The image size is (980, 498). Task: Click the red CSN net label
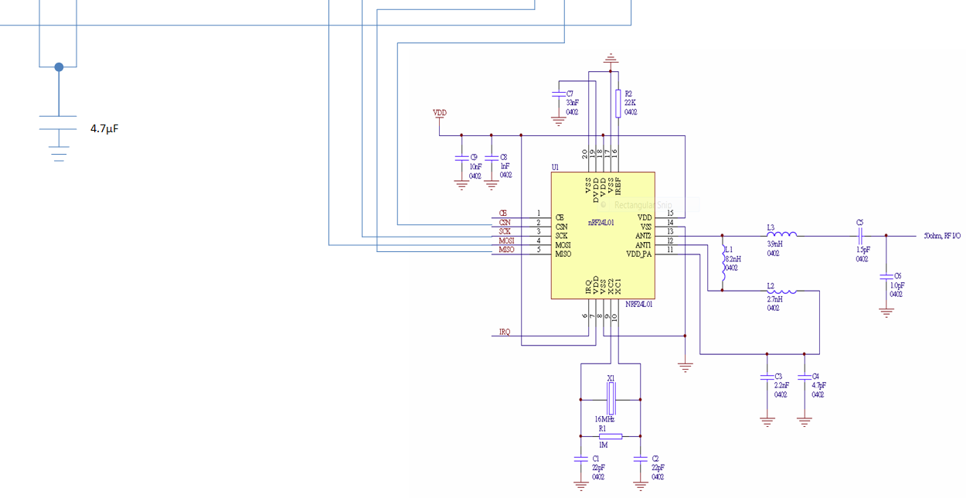pyautogui.click(x=505, y=223)
